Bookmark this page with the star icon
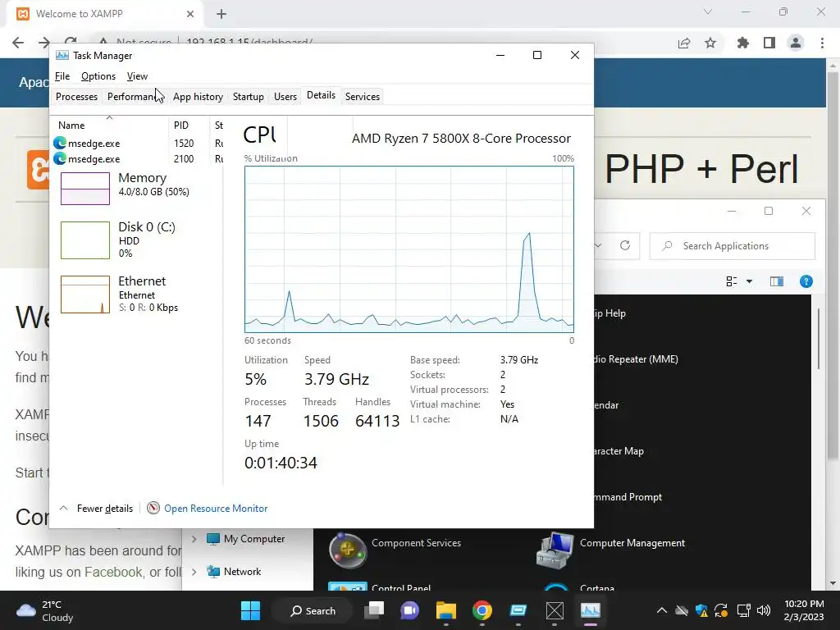 pyautogui.click(x=710, y=43)
